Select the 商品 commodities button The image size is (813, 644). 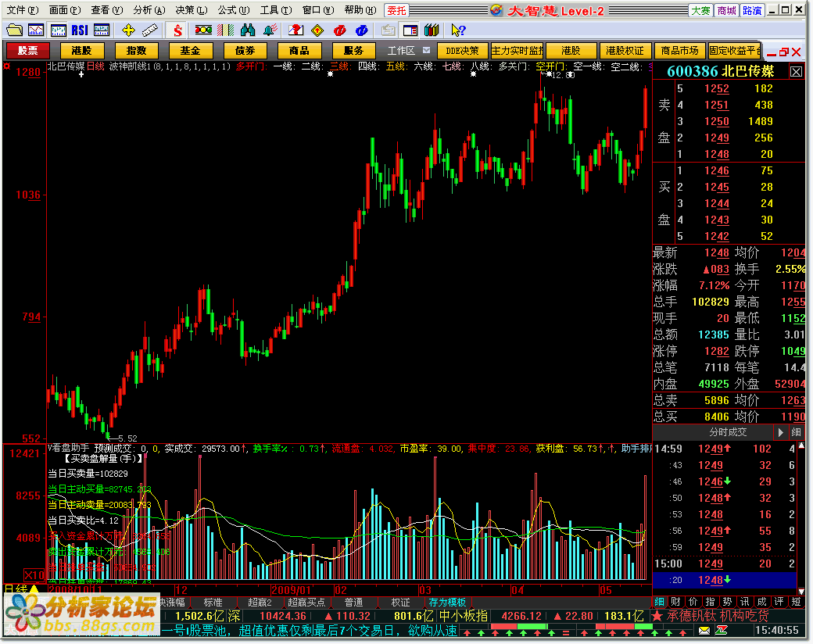click(x=299, y=50)
